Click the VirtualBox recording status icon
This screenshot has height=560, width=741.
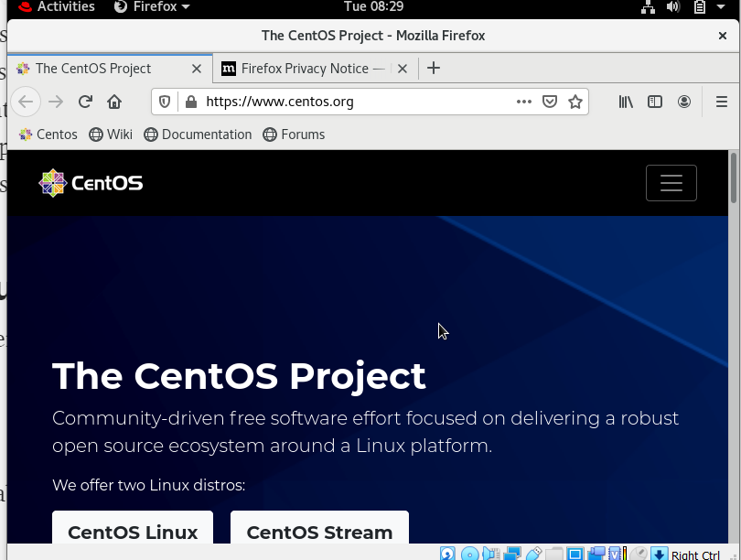596,554
